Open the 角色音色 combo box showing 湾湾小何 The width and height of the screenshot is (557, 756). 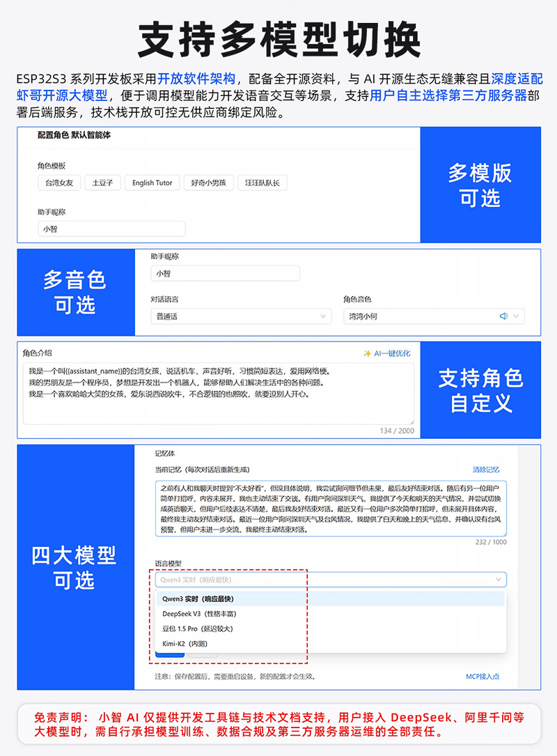point(434,316)
